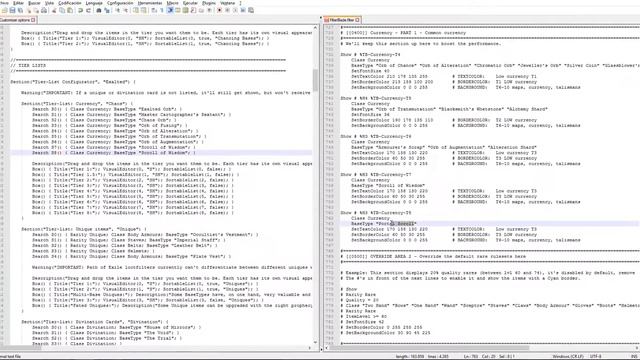Click the Cut toolbar icon

[53, 10]
